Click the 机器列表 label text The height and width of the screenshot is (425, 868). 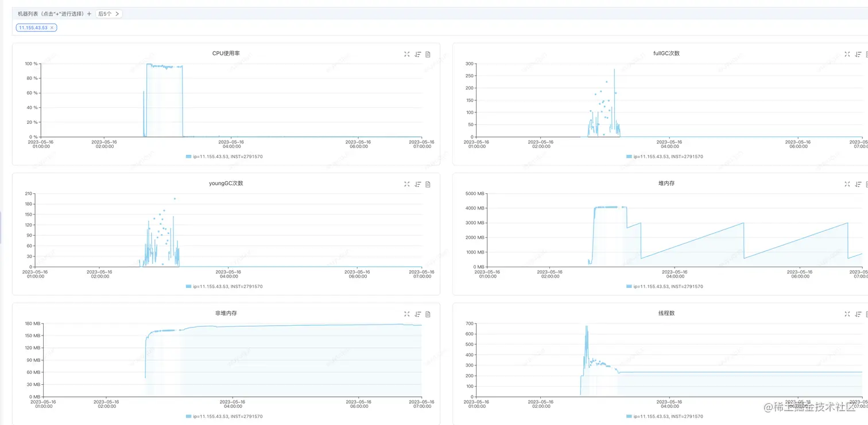point(51,14)
